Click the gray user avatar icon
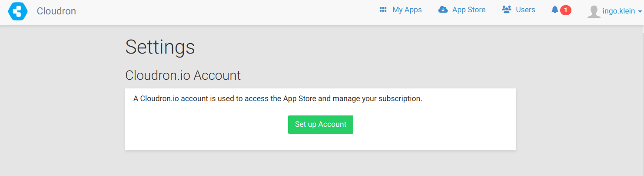 pos(594,11)
